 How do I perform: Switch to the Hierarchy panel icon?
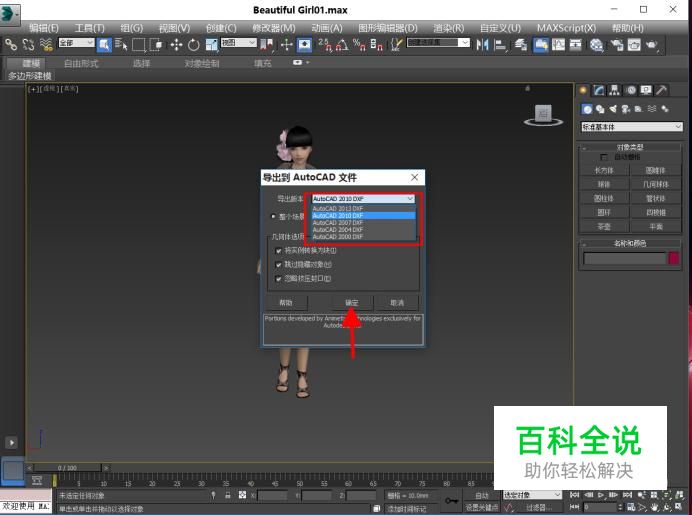pos(614,90)
